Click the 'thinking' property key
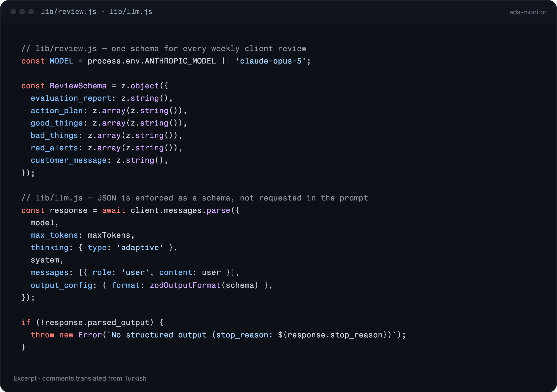Viewport: 557px width, 392px height. (x=50, y=248)
